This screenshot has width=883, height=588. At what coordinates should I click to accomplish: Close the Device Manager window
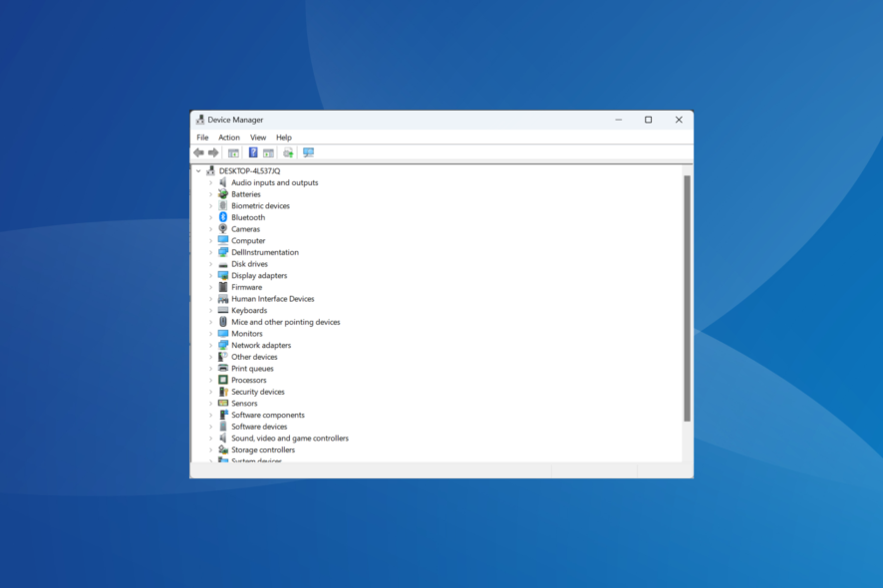pos(679,120)
